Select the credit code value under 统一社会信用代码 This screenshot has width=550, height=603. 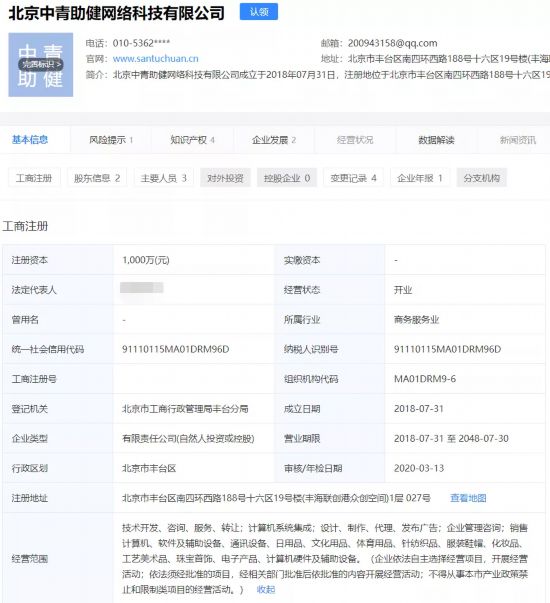pos(175,349)
